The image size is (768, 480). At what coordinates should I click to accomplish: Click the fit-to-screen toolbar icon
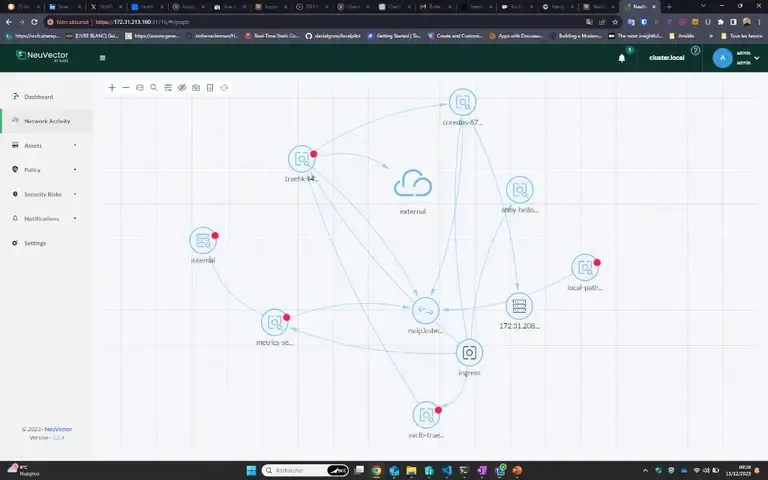point(140,88)
